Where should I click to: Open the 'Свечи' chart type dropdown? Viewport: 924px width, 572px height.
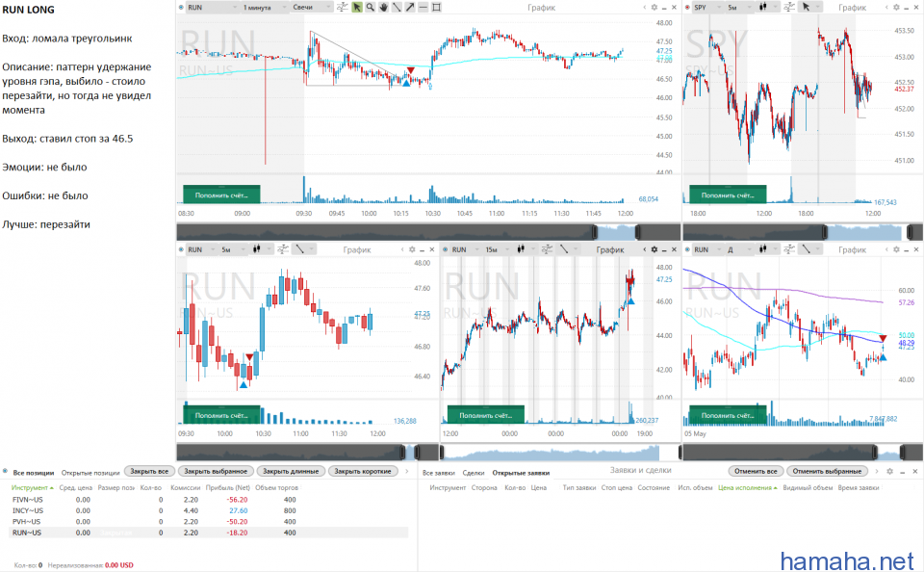(312, 8)
